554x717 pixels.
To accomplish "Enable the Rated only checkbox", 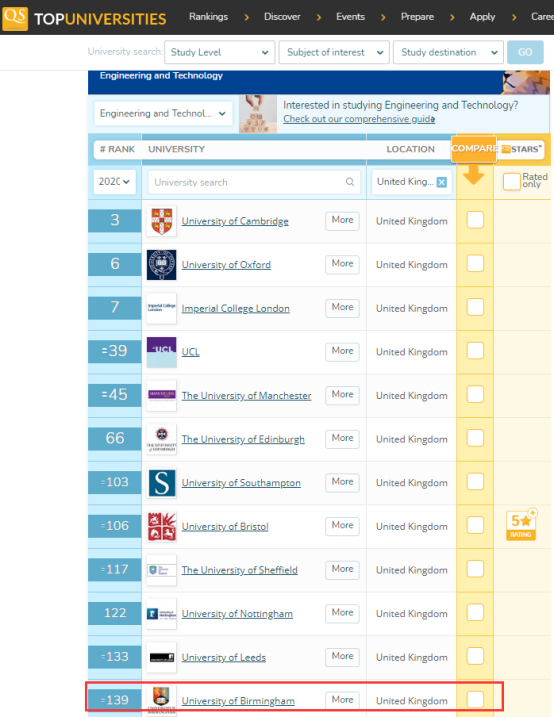I will (x=511, y=182).
